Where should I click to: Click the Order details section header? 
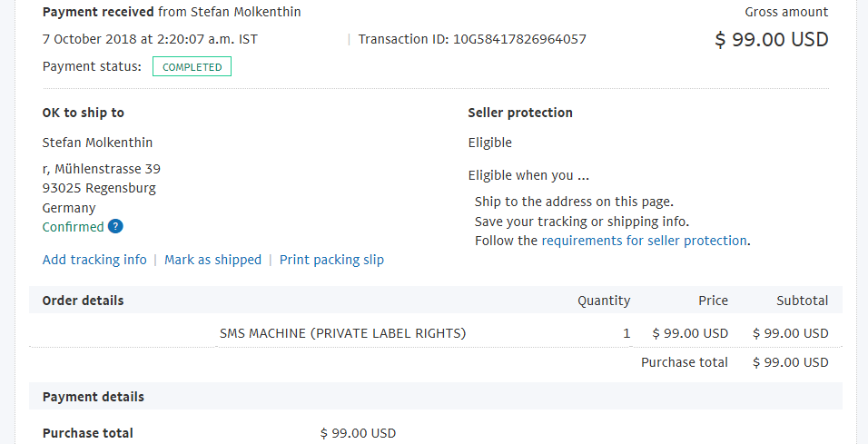coord(83,301)
